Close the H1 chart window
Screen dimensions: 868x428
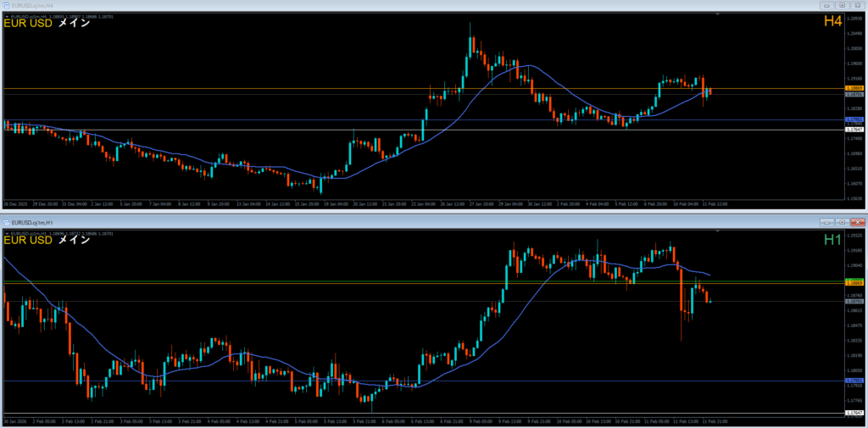857,222
